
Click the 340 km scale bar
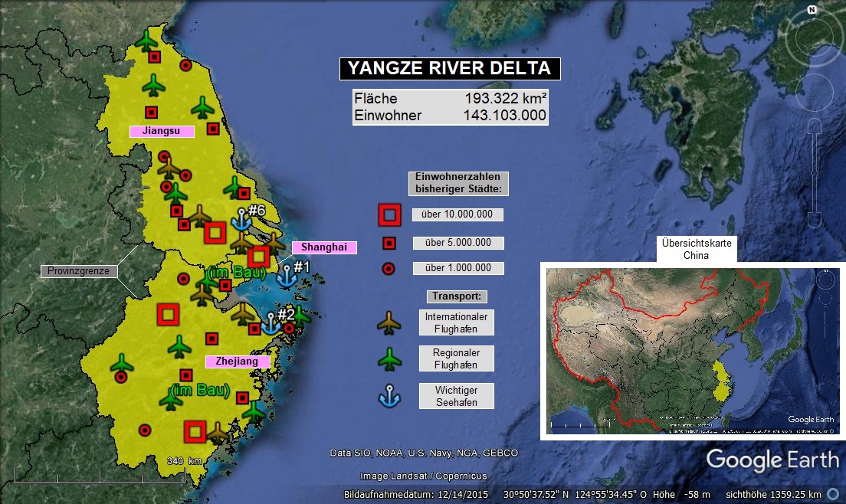click(100, 483)
